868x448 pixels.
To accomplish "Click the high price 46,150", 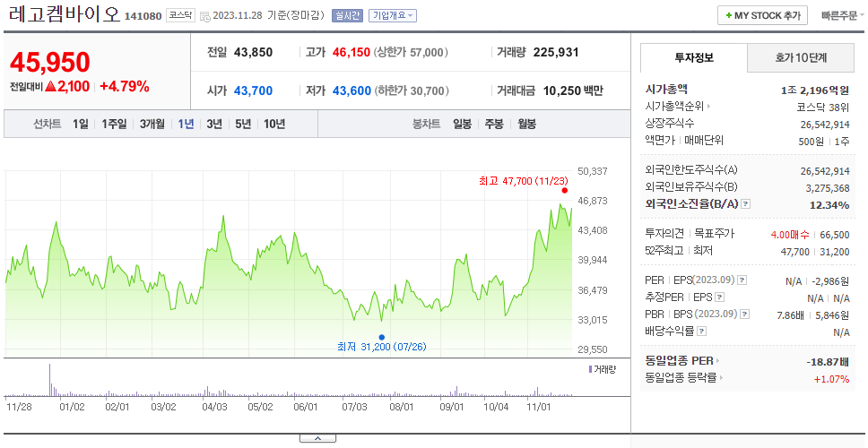I will coord(352,53).
